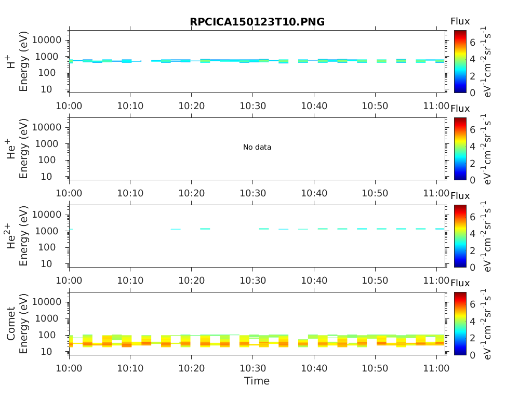Click the value 0 on H+ colorbar
Screen dimensions: 532x399
pyautogui.click(x=473, y=92)
